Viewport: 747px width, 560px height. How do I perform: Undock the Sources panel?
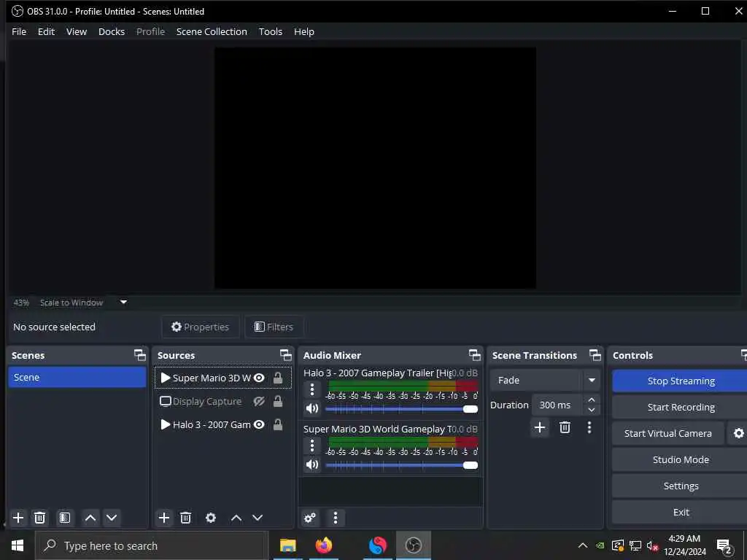tap(286, 355)
